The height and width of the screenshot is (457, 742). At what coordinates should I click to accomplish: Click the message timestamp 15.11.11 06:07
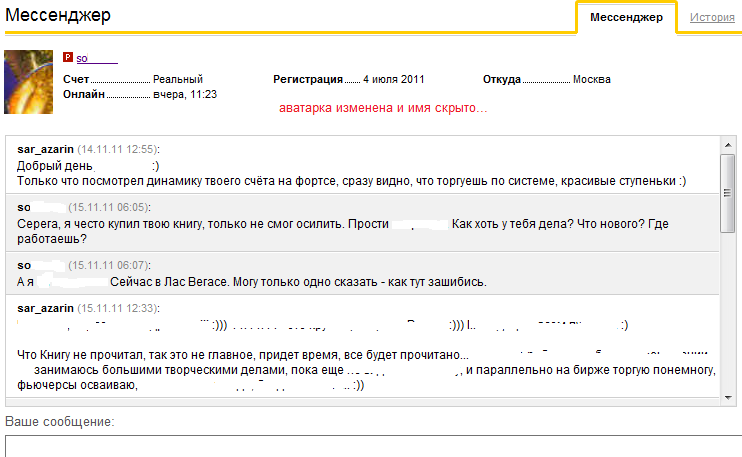click(108, 265)
